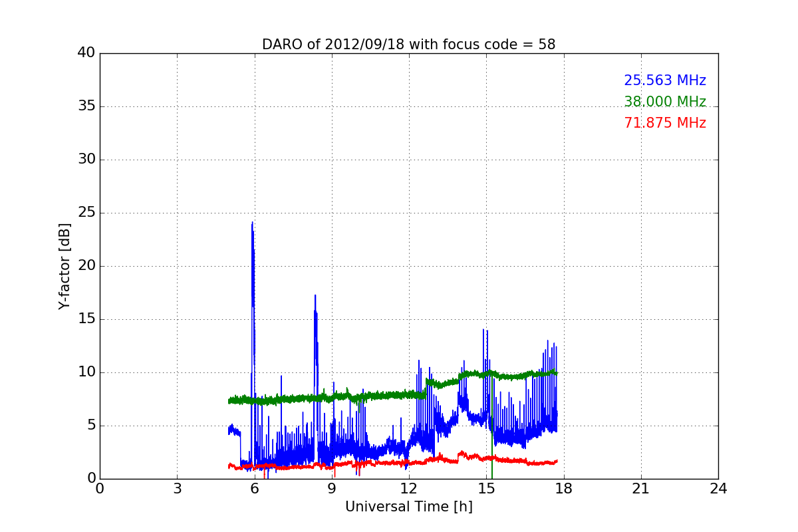The image size is (798, 532).
Task: Click the 'Y-factor [dB]' axis label
Action: pyautogui.click(x=65, y=266)
